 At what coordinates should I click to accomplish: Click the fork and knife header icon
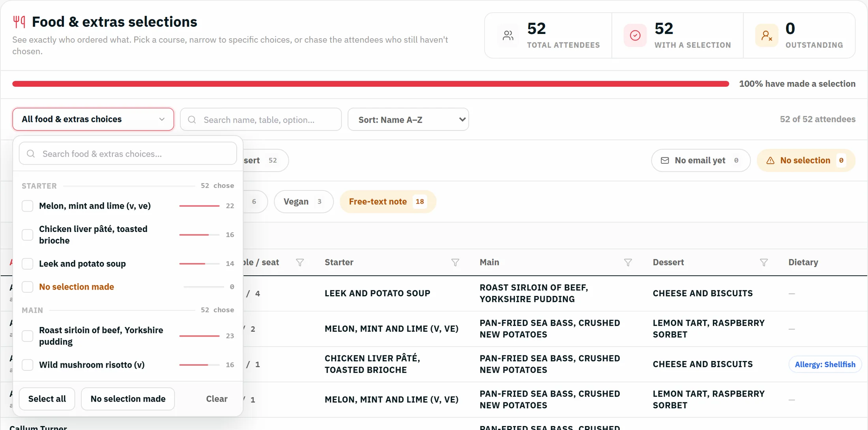click(19, 22)
